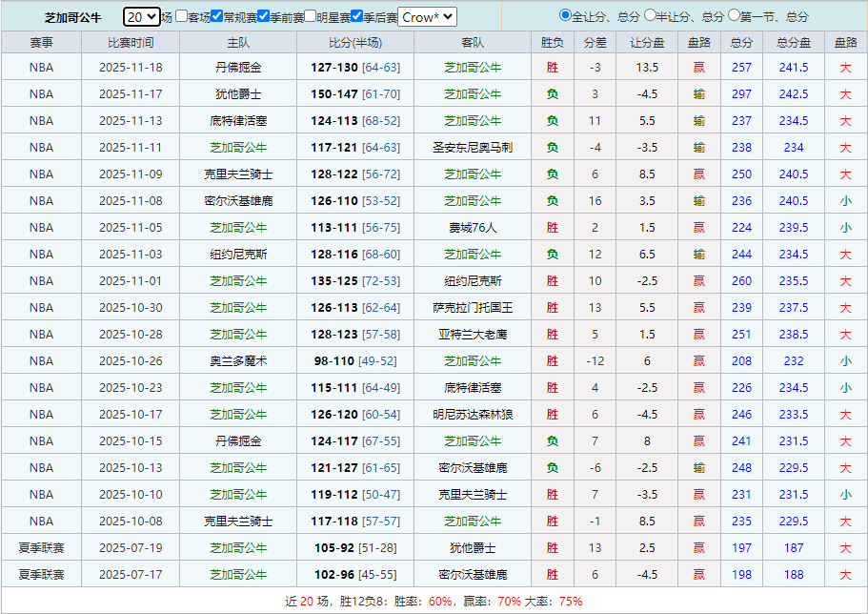Select the 全让分、总分 radio button
Viewport: 868px width, 614px height.
coord(566,15)
